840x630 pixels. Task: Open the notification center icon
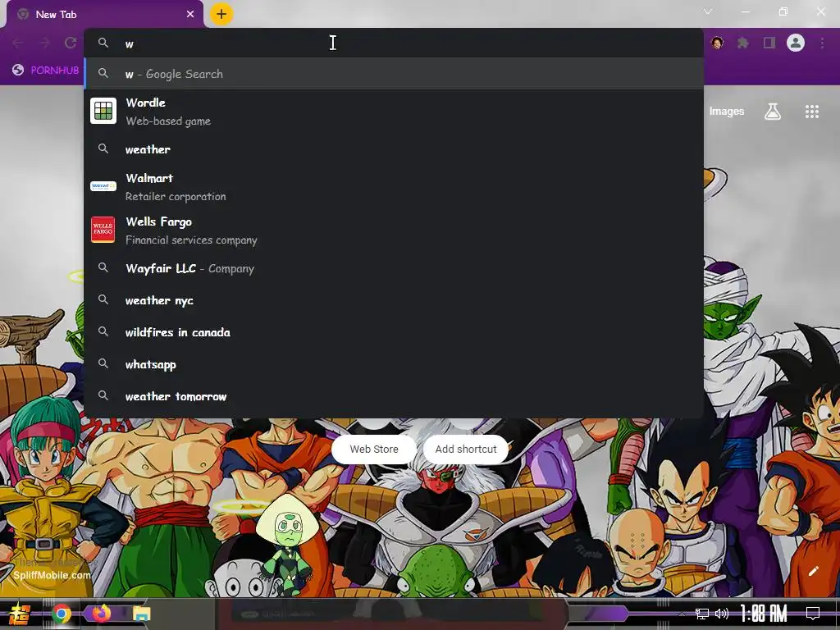813,613
